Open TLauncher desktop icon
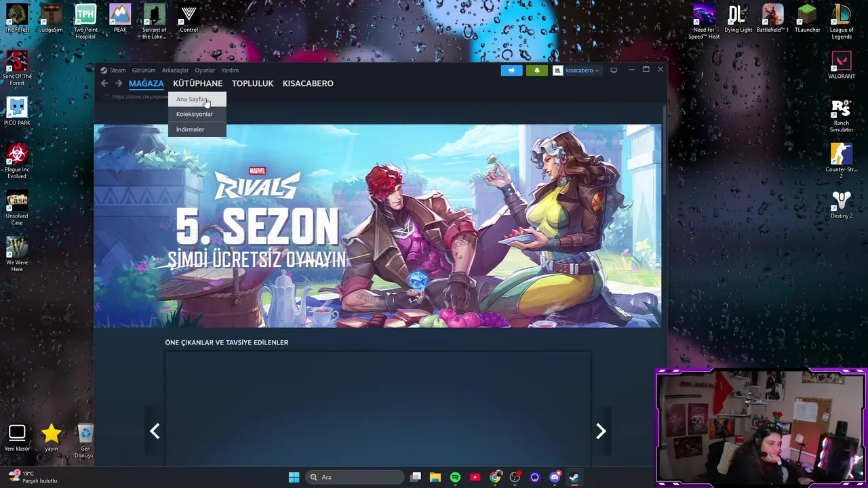 [807, 18]
